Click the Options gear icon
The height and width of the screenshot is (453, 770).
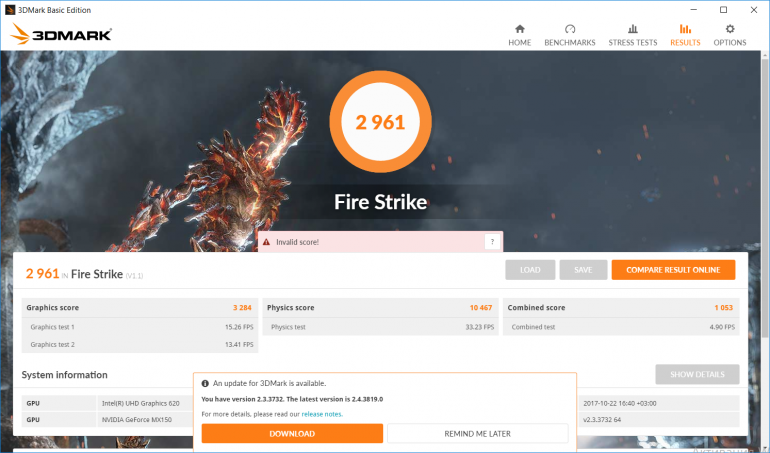[730, 29]
